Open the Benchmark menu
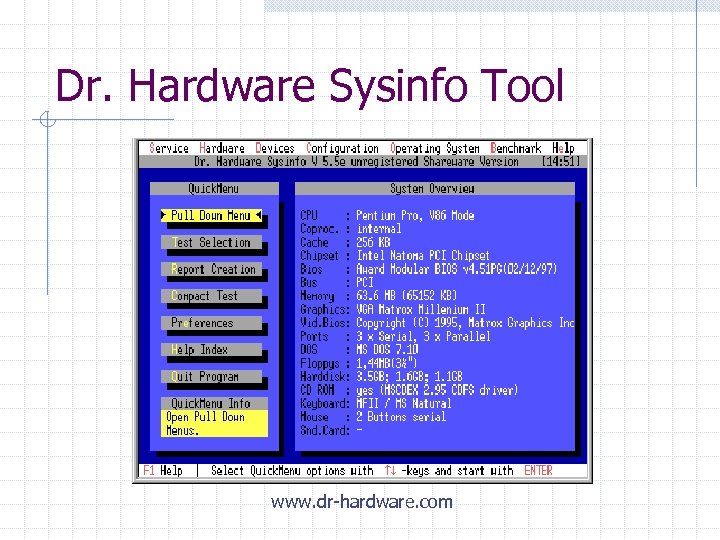 [516, 148]
